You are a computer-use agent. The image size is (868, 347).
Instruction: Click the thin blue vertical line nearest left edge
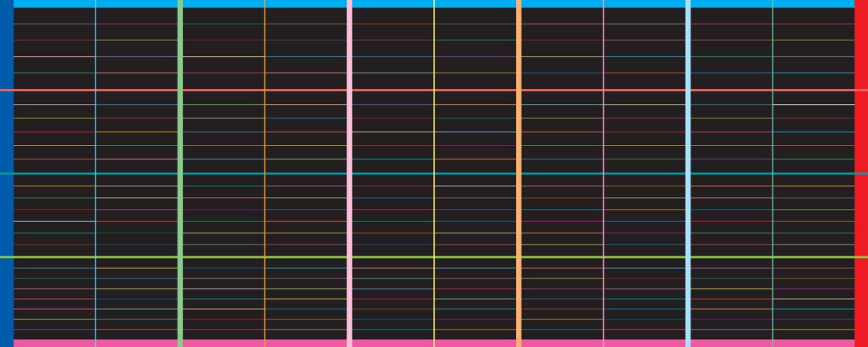(95, 134)
